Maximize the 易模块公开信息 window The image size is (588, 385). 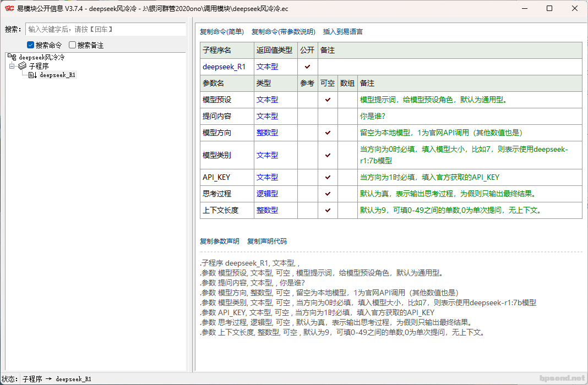pos(549,8)
